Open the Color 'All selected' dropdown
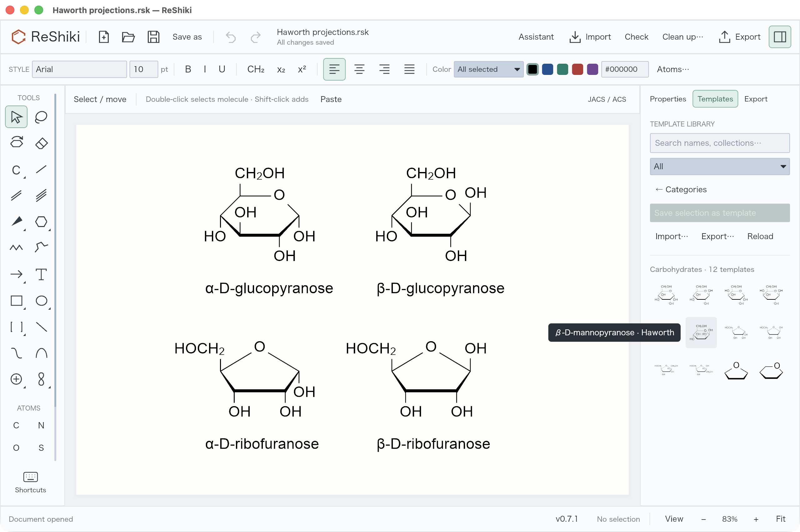 (x=489, y=69)
